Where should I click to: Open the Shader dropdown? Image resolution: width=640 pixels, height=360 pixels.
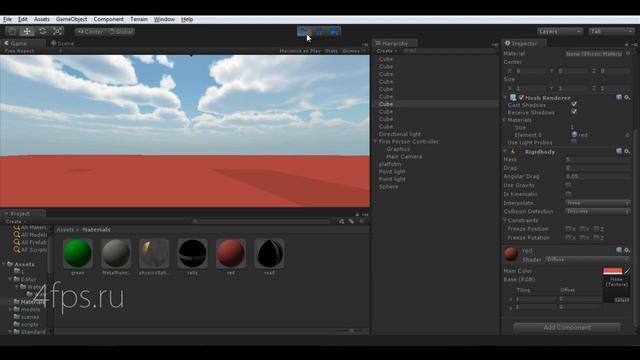(x=587, y=259)
